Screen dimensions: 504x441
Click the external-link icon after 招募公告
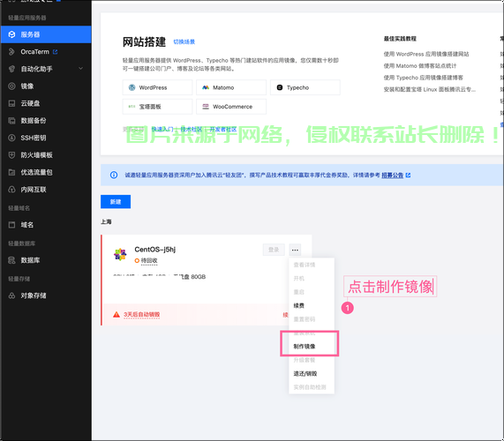[x=408, y=175]
